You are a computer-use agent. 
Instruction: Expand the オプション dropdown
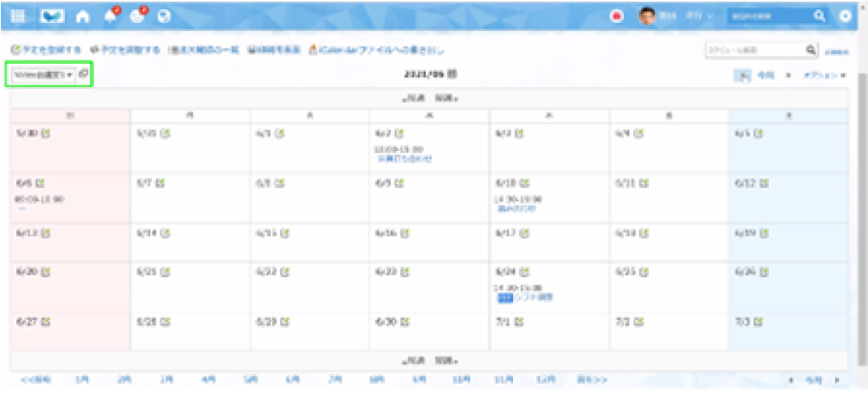pyautogui.click(x=824, y=75)
